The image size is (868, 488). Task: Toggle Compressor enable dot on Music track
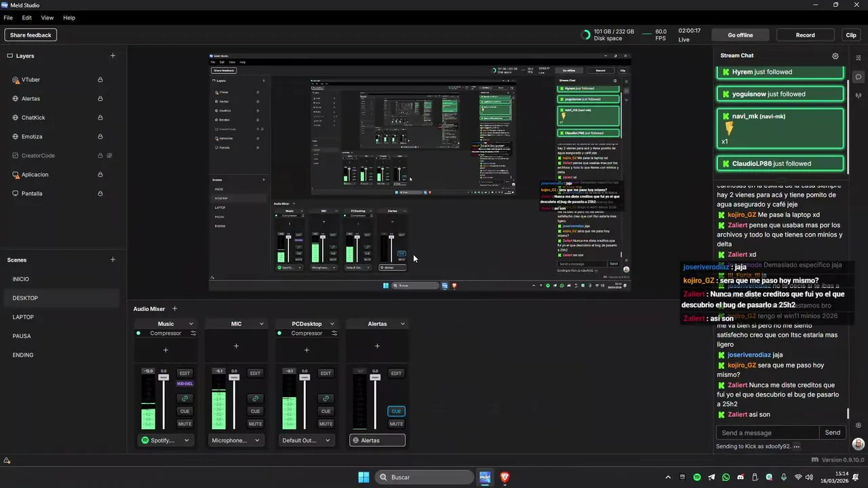[138, 333]
